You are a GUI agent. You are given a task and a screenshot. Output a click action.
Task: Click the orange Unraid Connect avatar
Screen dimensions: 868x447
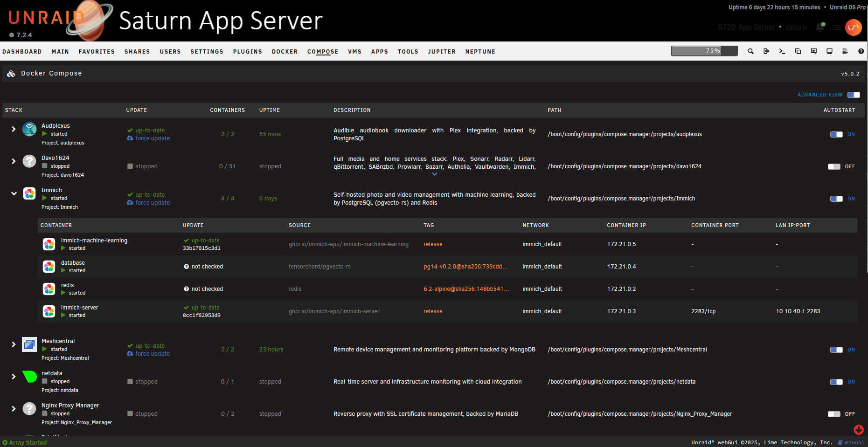(x=854, y=28)
